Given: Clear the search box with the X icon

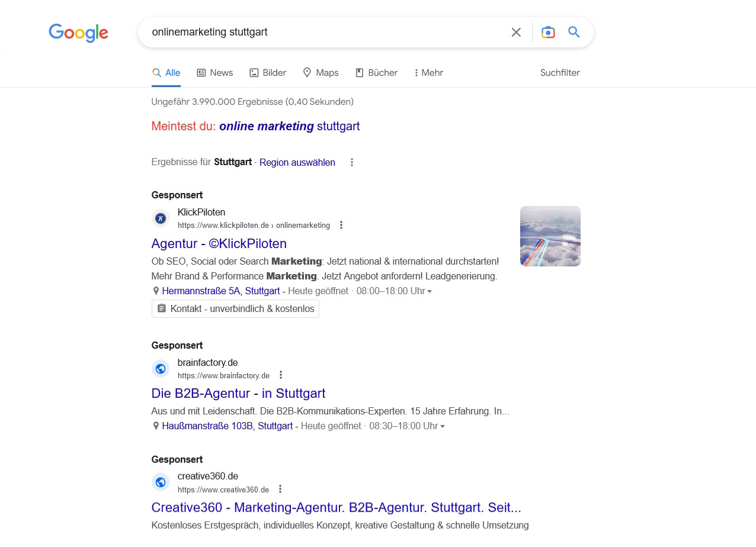Looking at the screenshot, I should click(x=516, y=32).
